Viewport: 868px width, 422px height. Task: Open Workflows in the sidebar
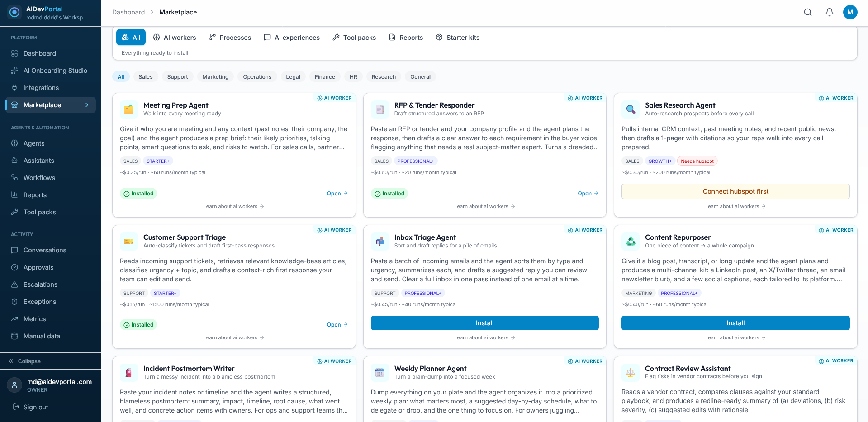click(51, 178)
